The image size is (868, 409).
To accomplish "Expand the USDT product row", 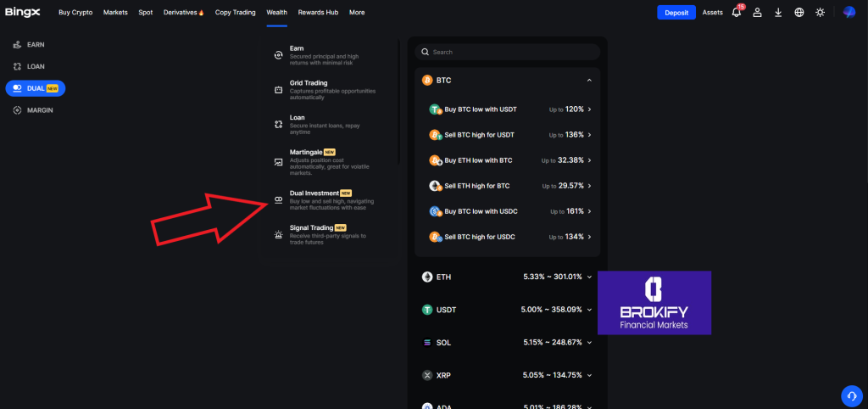I will [x=507, y=310].
